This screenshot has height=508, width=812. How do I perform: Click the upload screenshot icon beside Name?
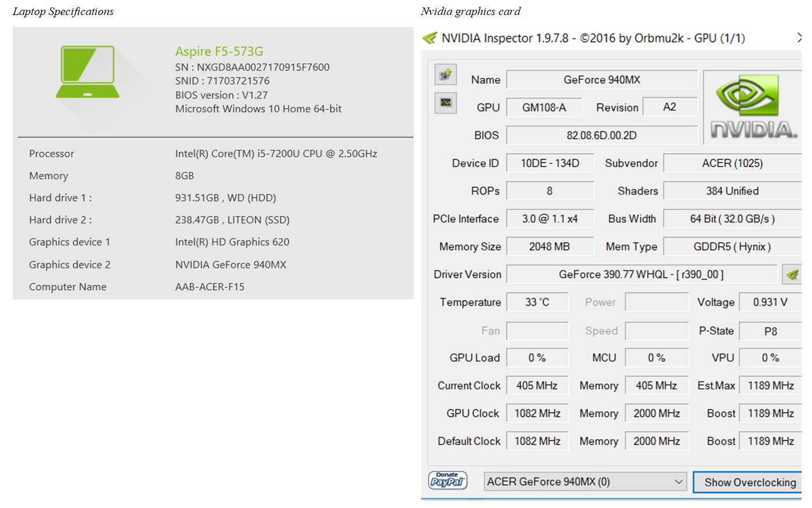pos(445,75)
